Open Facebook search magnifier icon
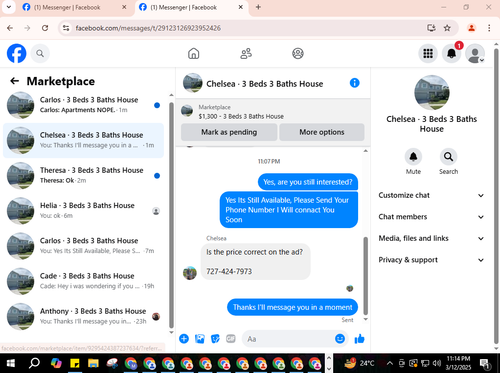 pos(40,53)
